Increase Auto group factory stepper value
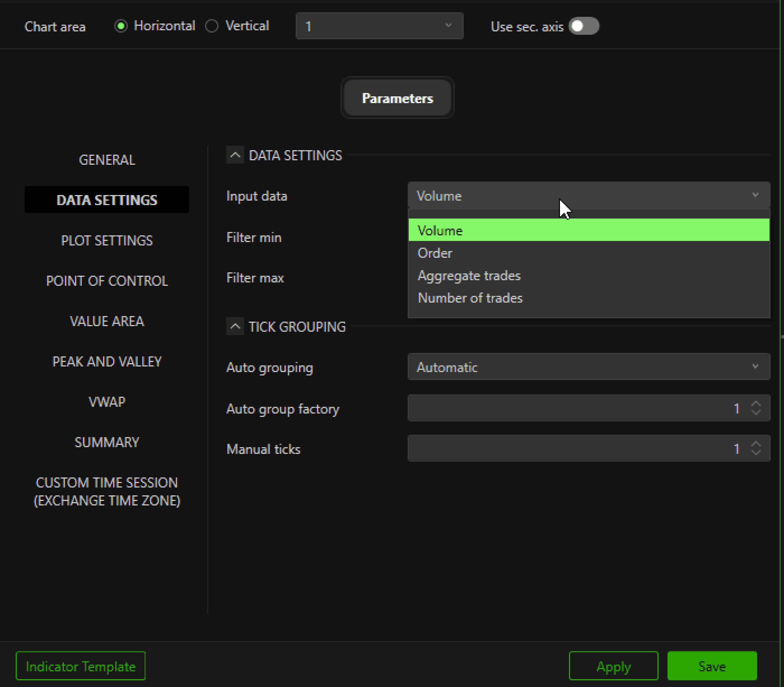 [x=756, y=404]
